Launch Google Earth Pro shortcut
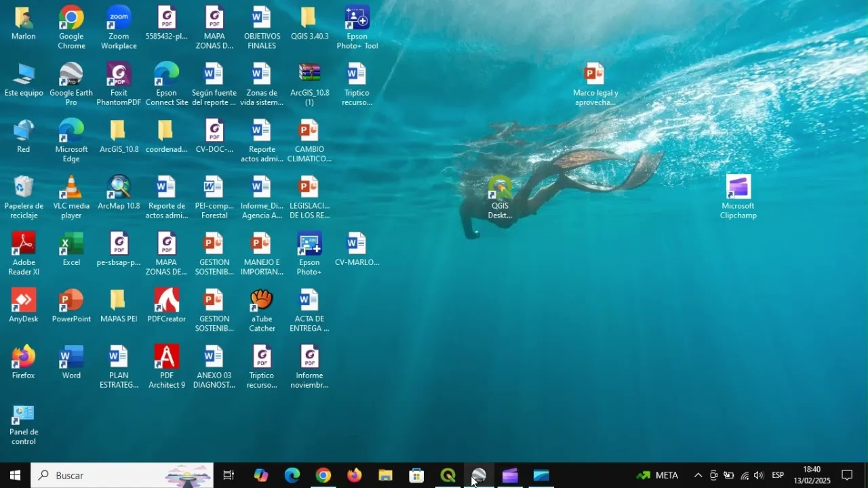Image resolution: width=868 pixels, height=488 pixels. click(x=71, y=84)
